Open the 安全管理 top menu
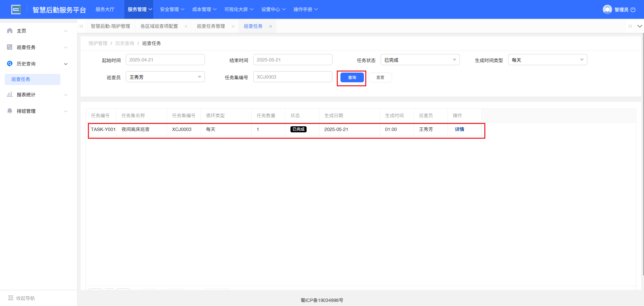The image size is (644, 306). click(x=172, y=9)
